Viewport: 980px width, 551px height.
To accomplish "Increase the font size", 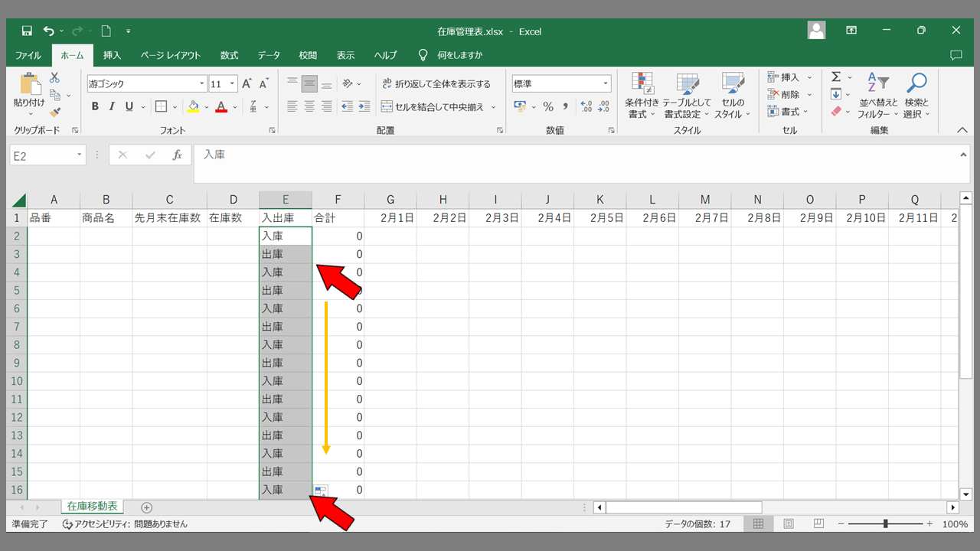I will (247, 84).
